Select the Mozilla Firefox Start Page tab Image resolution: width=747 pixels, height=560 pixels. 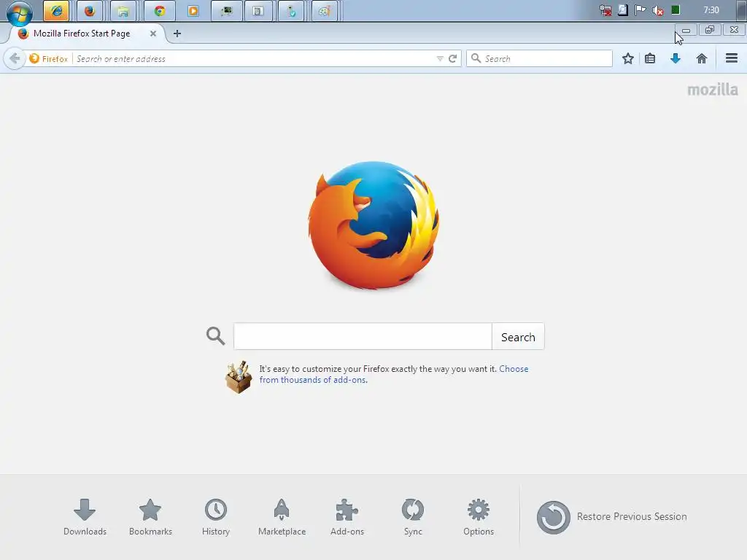pyautogui.click(x=88, y=34)
